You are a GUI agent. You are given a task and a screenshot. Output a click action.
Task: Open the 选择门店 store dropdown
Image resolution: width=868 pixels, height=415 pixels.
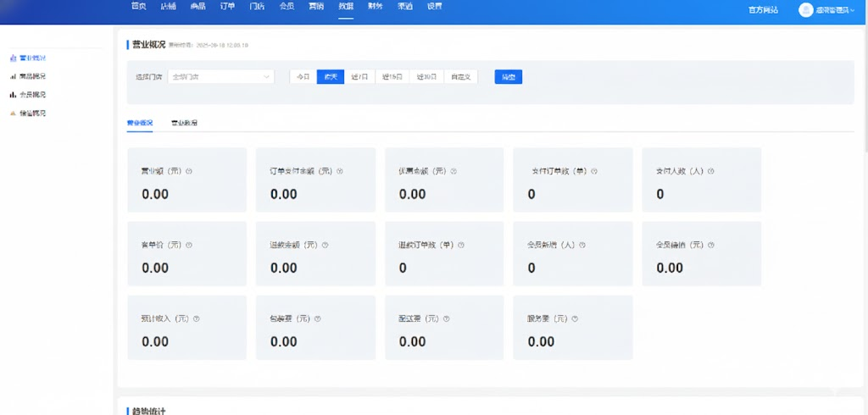(x=220, y=77)
